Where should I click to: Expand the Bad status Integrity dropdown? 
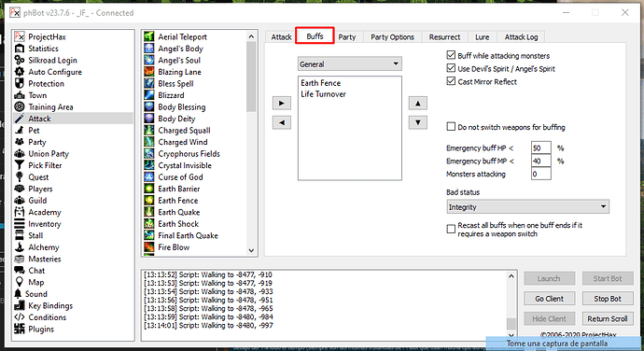point(527,206)
